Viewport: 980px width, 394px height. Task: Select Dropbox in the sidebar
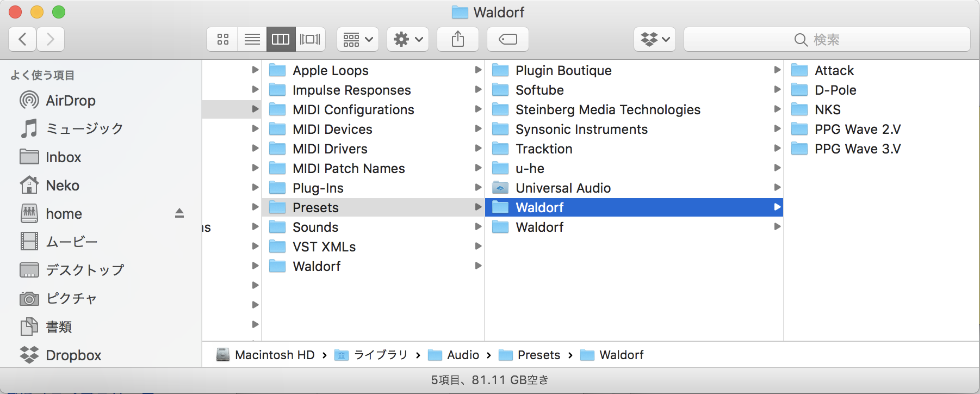(x=73, y=355)
